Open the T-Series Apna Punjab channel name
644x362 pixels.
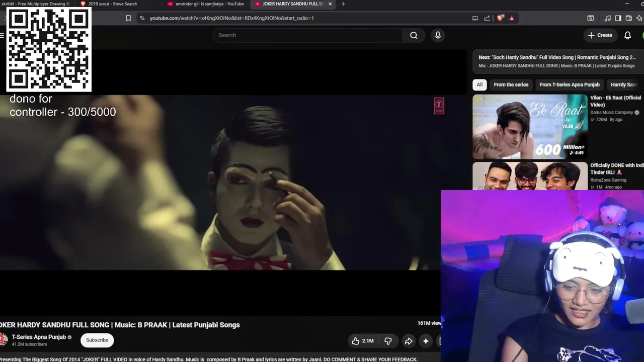39,337
